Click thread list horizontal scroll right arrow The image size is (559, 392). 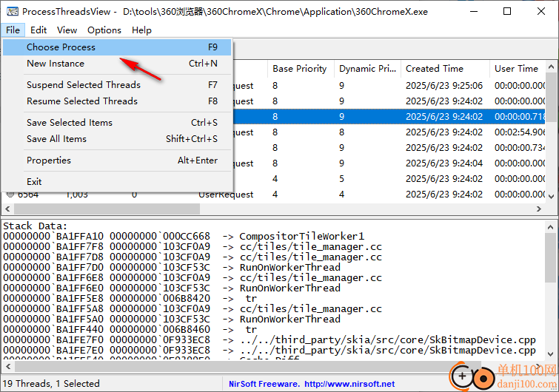[539, 209]
